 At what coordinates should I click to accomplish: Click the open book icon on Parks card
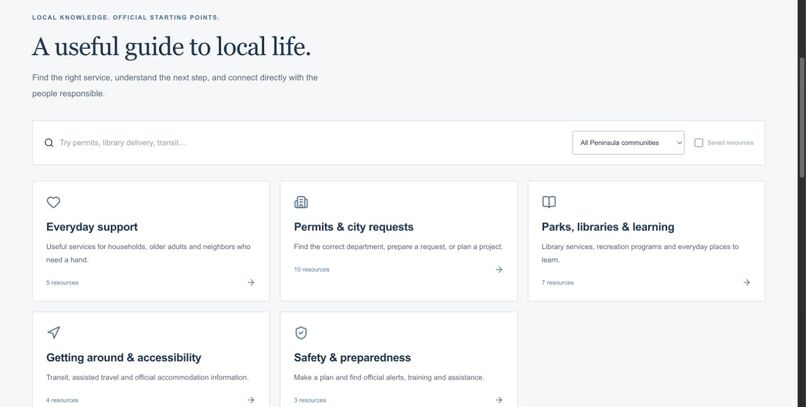click(x=549, y=202)
